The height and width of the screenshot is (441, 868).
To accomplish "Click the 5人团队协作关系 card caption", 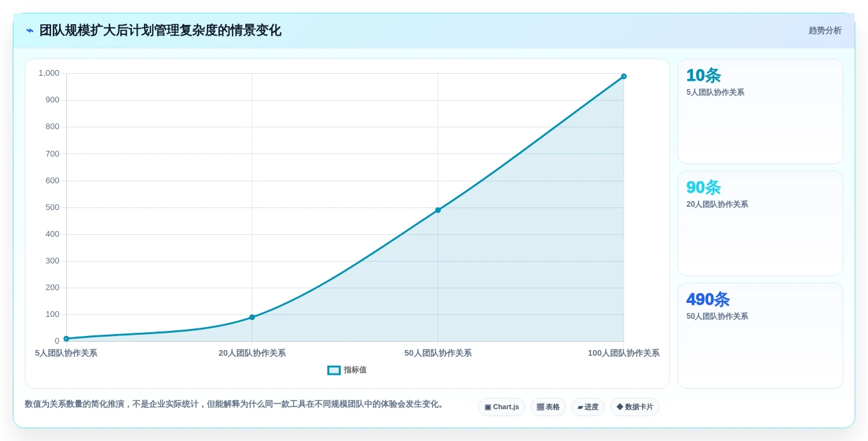I will (x=715, y=93).
